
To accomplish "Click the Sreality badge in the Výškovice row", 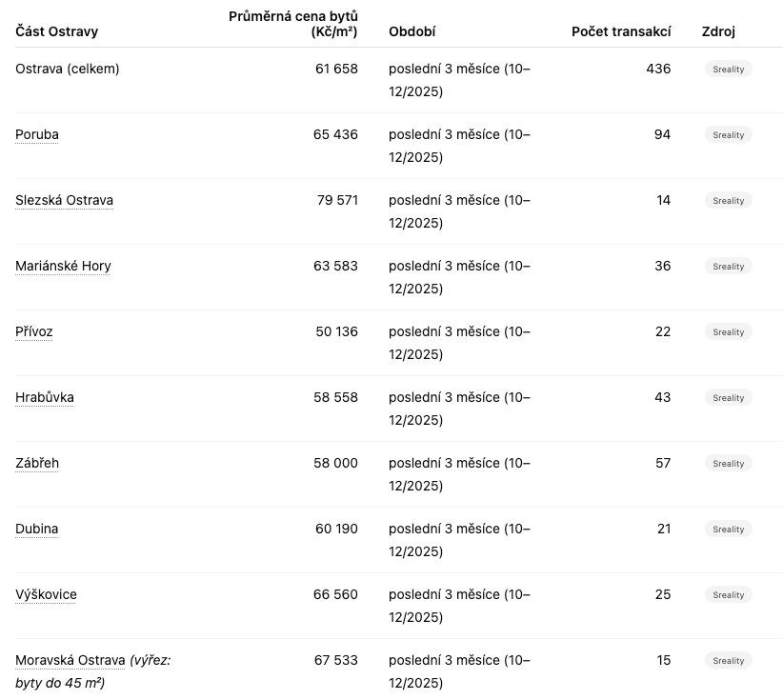I will (x=729, y=595).
